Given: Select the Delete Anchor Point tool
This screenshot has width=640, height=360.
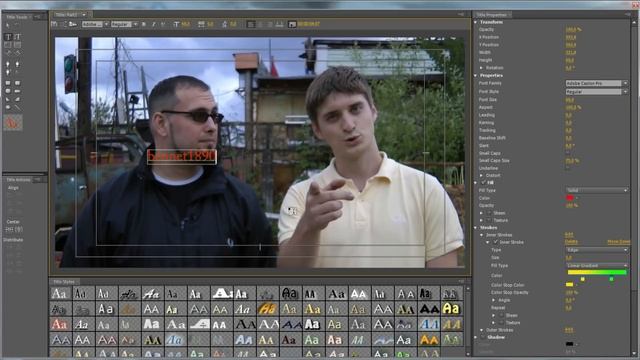Looking at the screenshot, I should tap(17, 64).
